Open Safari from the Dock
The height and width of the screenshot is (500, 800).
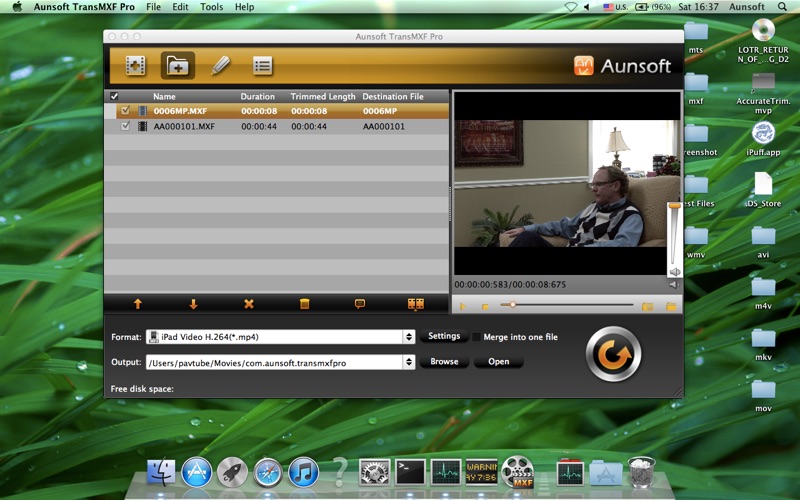pos(268,472)
